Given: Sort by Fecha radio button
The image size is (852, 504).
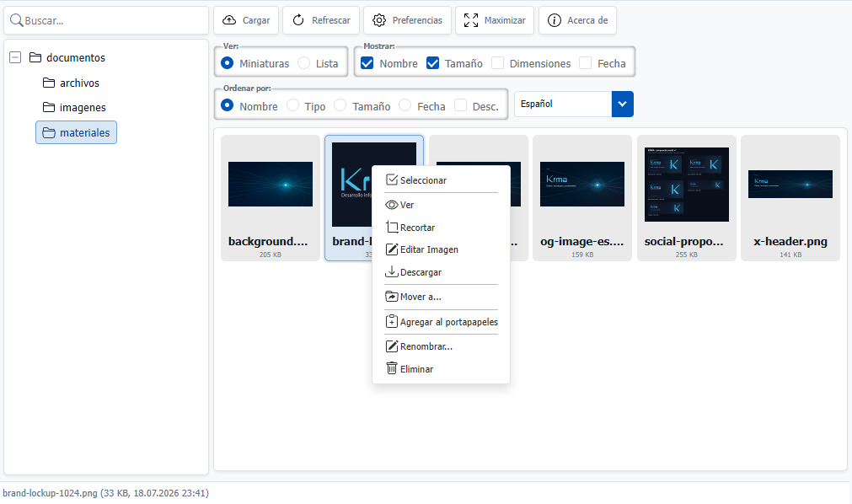Looking at the screenshot, I should pyautogui.click(x=405, y=105).
